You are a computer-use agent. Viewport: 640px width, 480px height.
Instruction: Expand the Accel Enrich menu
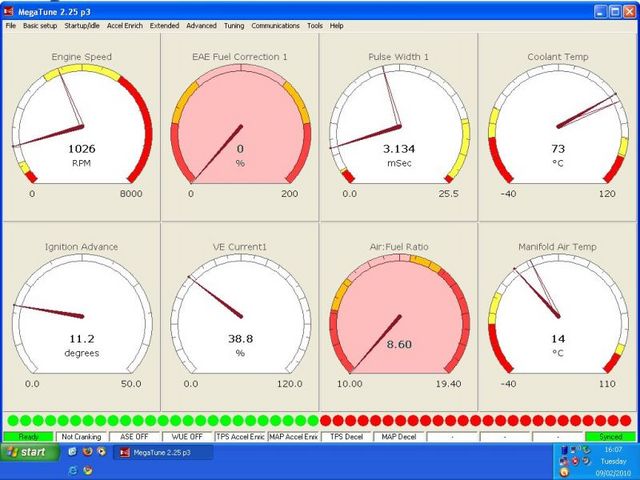tap(128, 25)
